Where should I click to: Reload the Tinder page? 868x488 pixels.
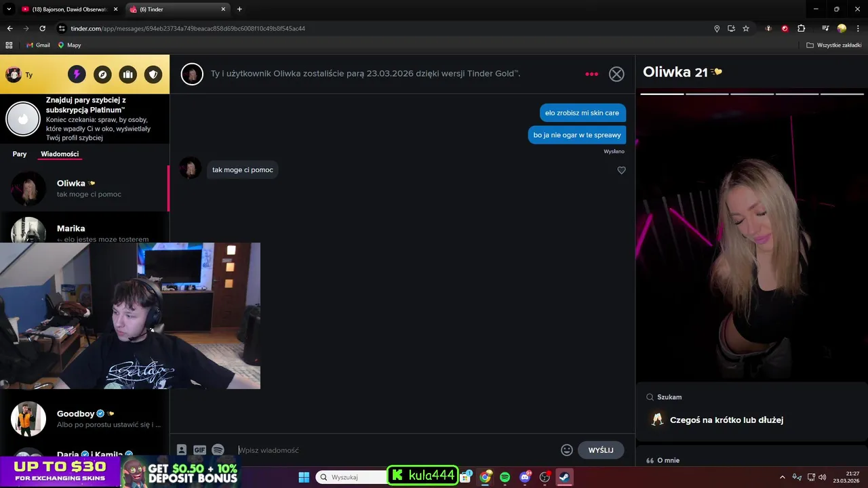[42, 28]
